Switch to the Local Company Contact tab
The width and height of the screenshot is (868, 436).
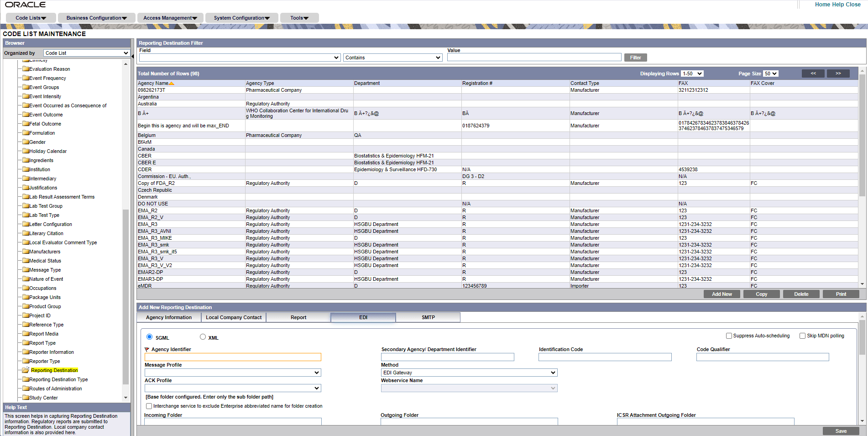coord(234,317)
